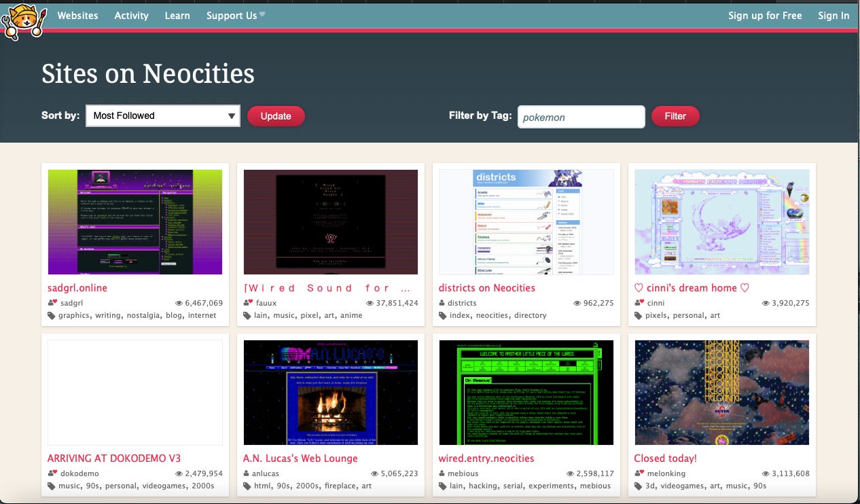This screenshot has width=860, height=504.
Task: Click the eye icon beside 962,275 views
Action: click(x=576, y=303)
